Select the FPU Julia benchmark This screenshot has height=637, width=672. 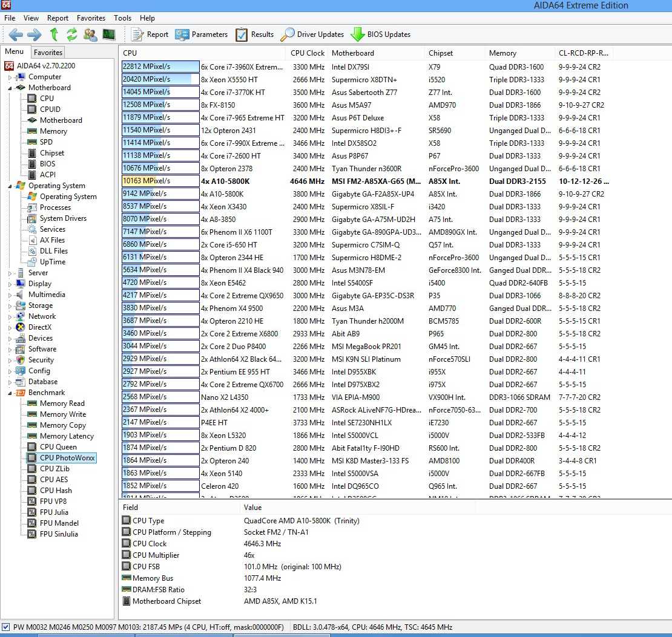(x=54, y=512)
